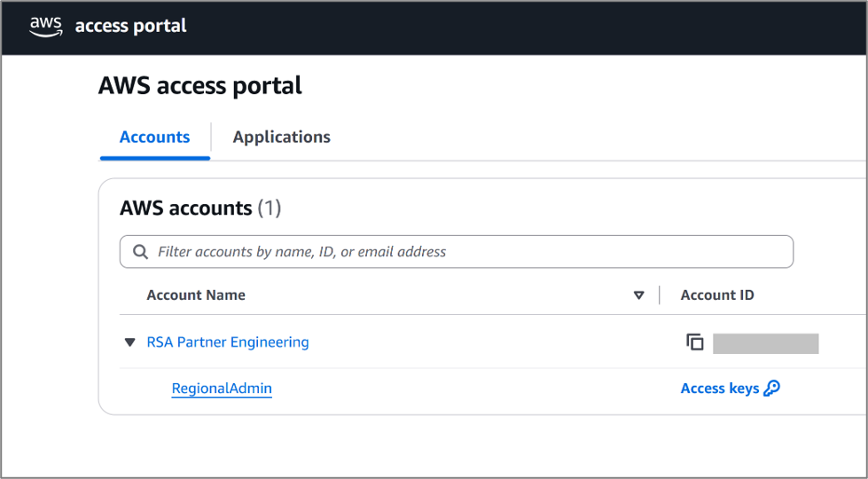Click the Account ID column header

717,295
